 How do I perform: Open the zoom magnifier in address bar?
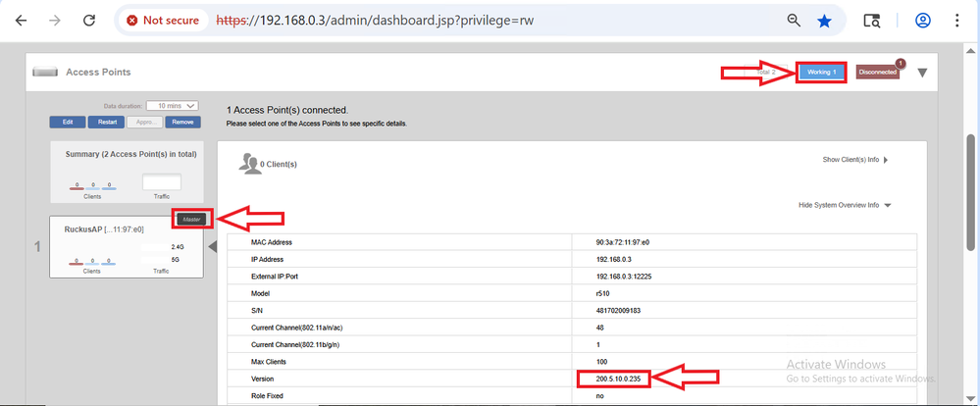[x=795, y=20]
